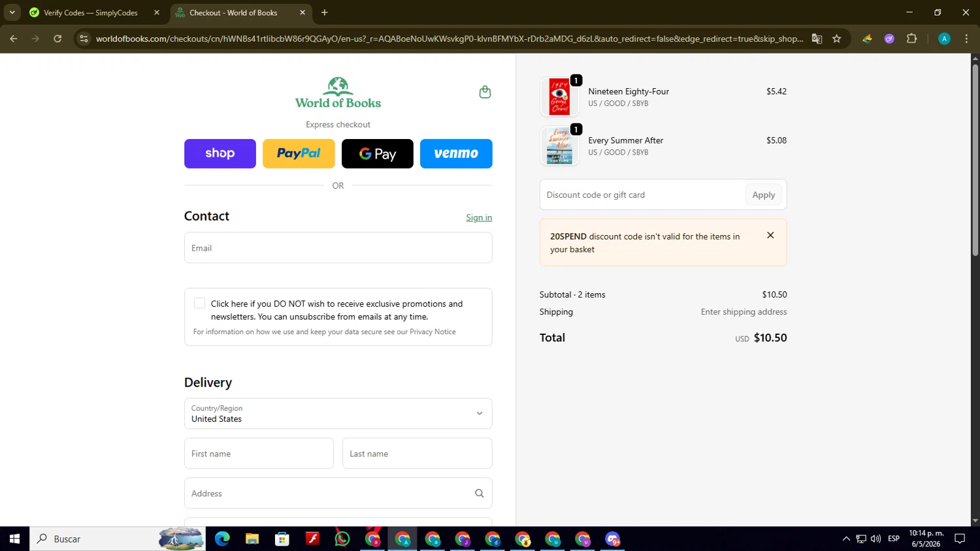Click the Subtotal amount $10.50
The image size is (980, 551).
point(774,294)
